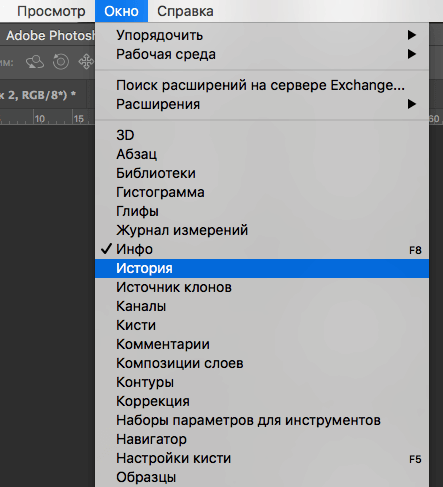The height and width of the screenshot is (487, 443).
Task: Open the Коррекция panel
Action: pos(262,401)
